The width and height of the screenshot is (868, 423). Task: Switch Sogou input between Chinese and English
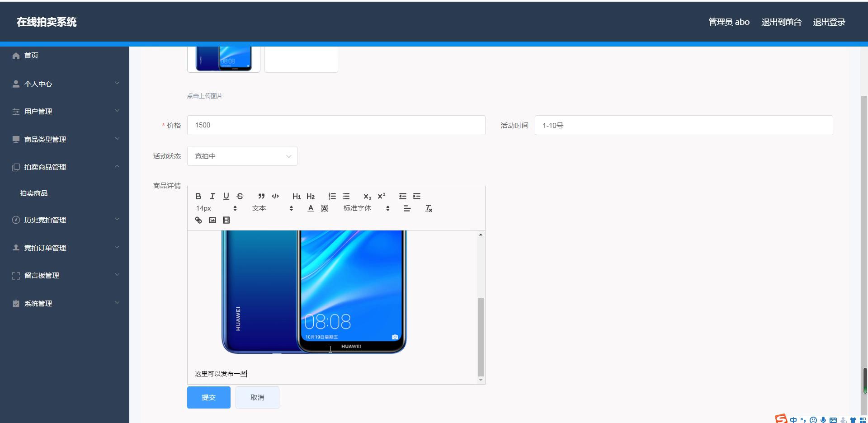click(794, 419)
